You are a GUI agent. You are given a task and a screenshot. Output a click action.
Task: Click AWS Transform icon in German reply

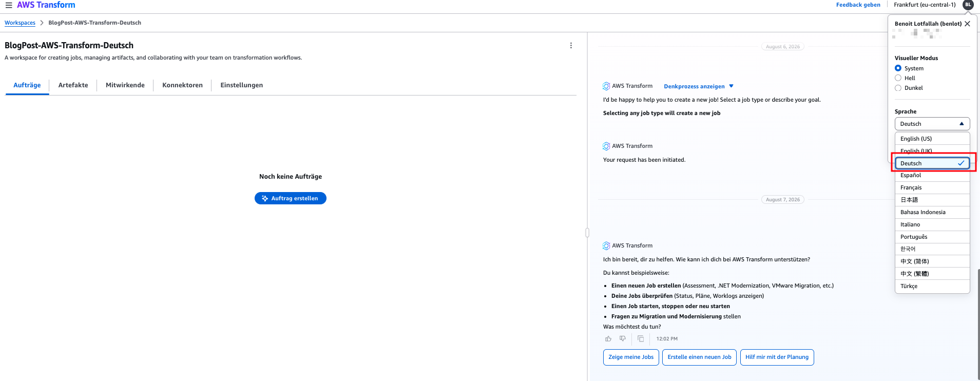[606, 246]
